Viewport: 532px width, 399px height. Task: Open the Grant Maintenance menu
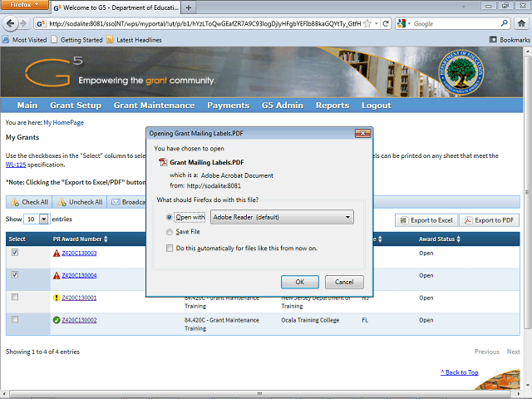(154, 106)
